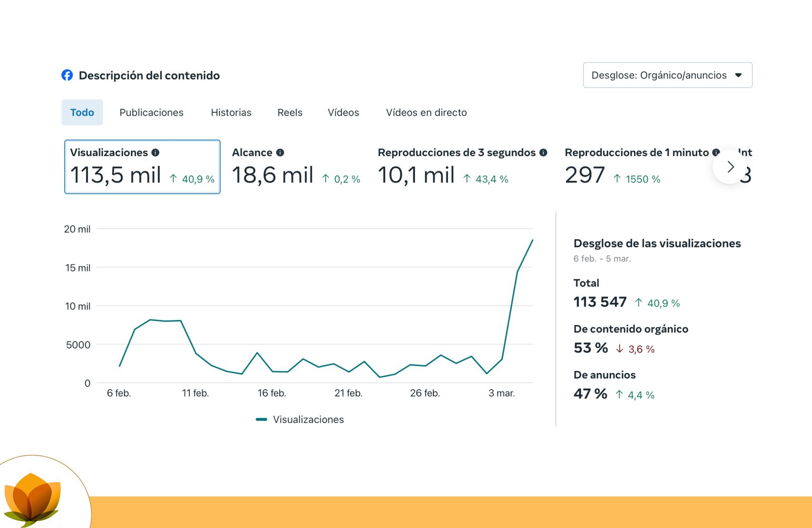Screen dimensions: 812x528
Task: Click 'De contenido orgánico' label
Action: click(631, 329)
